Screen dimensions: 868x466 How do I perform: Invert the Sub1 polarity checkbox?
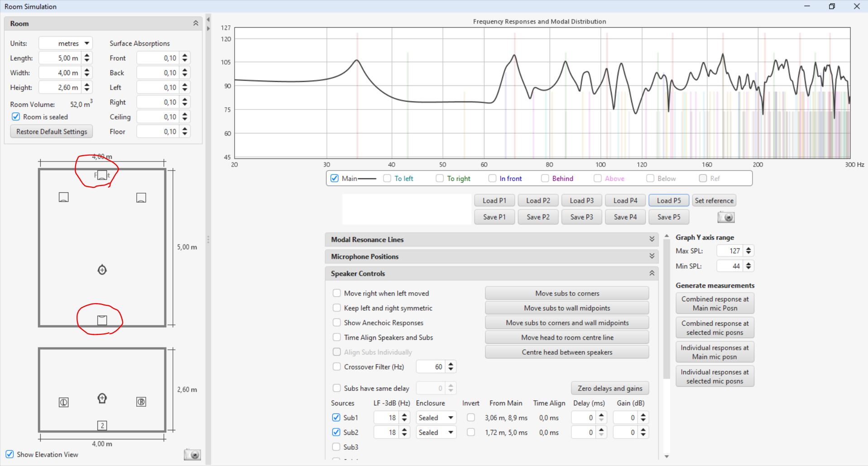click(471, 418)
